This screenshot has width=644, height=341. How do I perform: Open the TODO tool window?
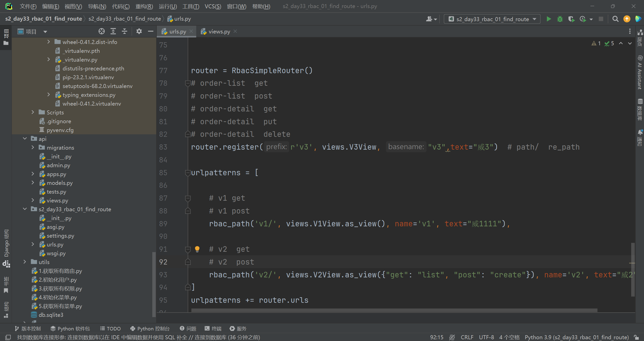click(x=110, y=328)
